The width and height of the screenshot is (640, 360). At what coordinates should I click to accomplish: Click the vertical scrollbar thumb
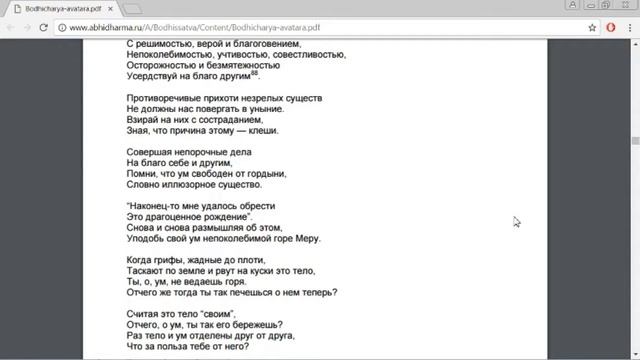[x=635, y=141]
